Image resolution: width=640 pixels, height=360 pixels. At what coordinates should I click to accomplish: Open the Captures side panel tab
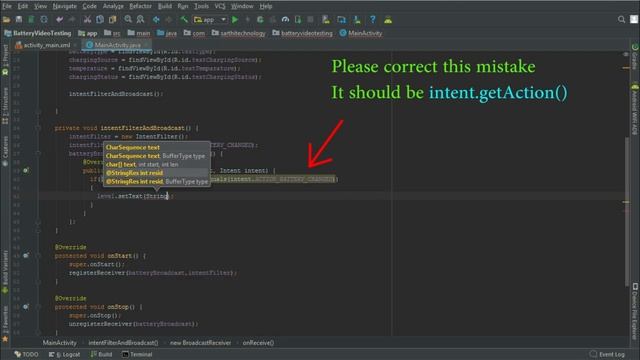(x=5, y=151)
